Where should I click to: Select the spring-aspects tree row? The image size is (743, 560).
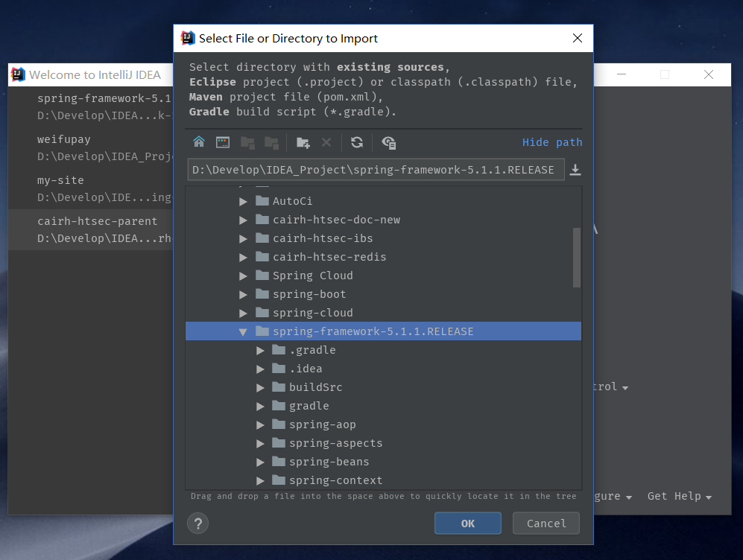coord(383,443)
